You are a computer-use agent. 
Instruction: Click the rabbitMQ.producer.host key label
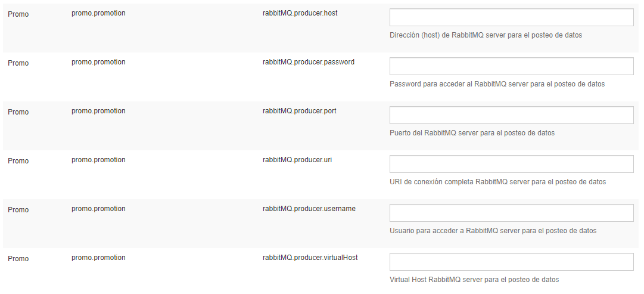point(300,13)
